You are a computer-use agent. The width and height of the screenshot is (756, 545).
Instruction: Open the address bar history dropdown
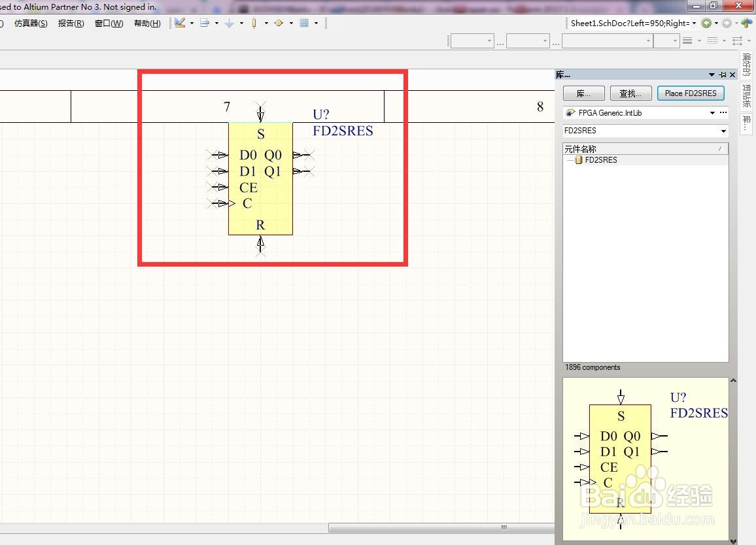coord(695,23)
